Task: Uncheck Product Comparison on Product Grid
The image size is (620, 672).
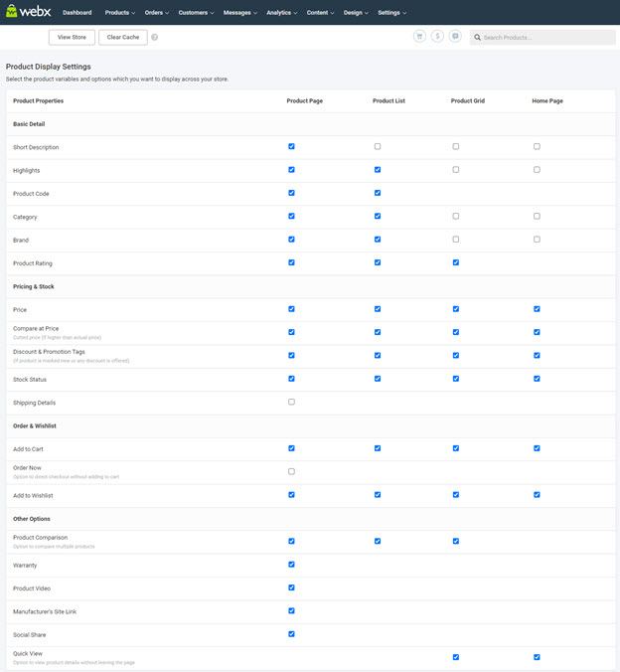Action: (456, 542)
